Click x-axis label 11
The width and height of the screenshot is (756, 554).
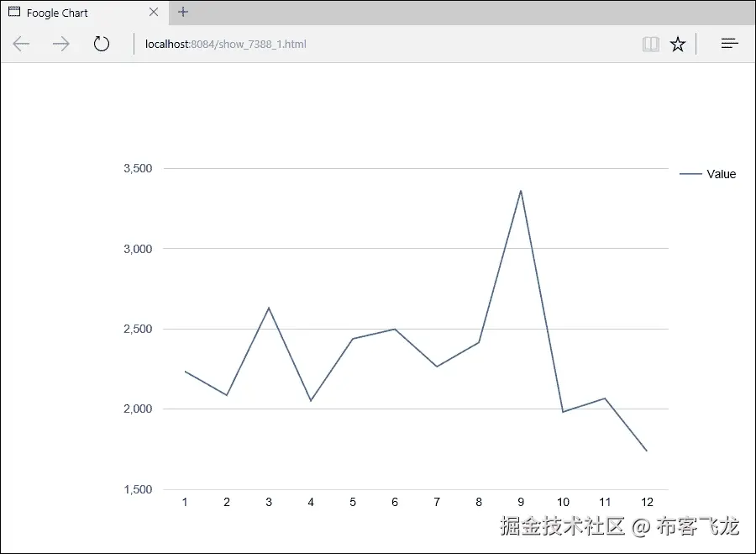pyautogui.click(x=605, y=503)
